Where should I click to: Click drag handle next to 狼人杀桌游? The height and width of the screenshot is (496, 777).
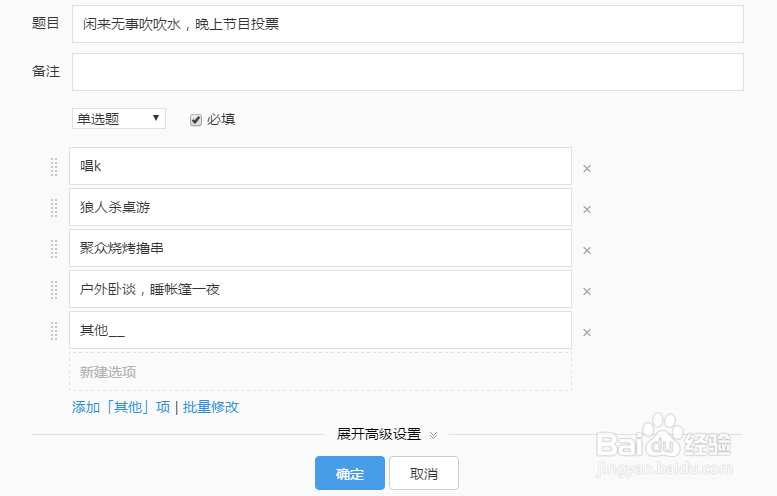coord(54,208)
